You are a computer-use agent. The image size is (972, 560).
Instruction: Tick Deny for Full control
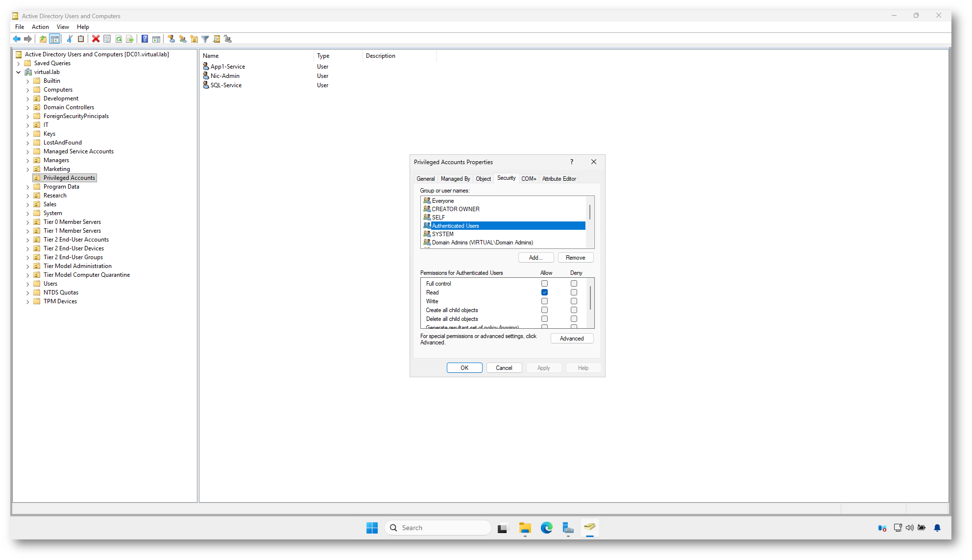click(574, 284)
